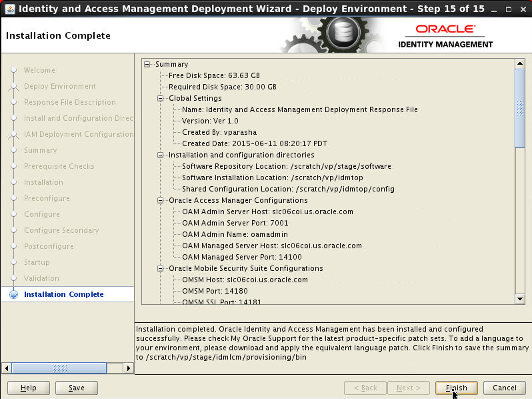Screen dimensions: 532x399
Task: Click the Finish button
Action: 457,388
